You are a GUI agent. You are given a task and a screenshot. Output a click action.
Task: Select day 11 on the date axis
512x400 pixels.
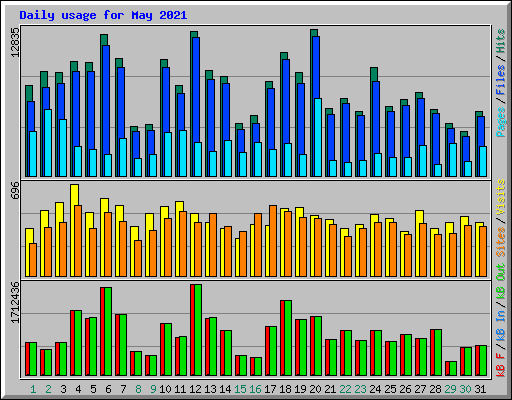pos(180,389)
